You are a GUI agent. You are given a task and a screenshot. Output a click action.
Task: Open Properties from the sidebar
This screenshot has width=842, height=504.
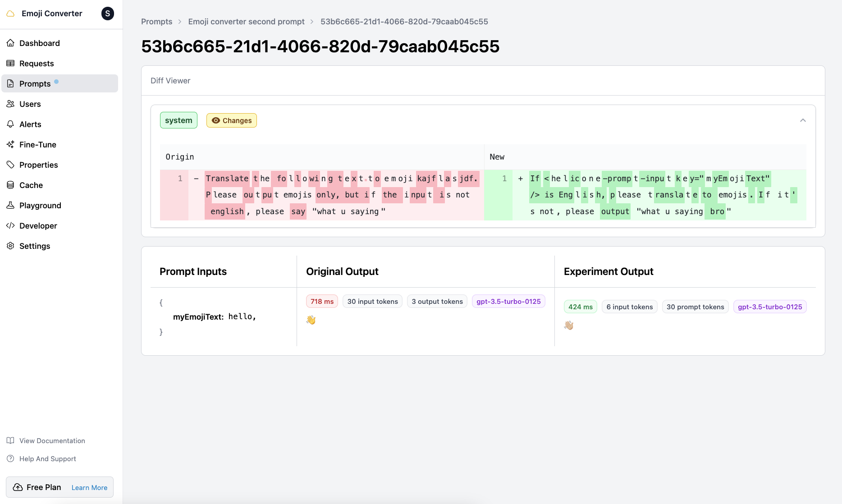point(38,165)
